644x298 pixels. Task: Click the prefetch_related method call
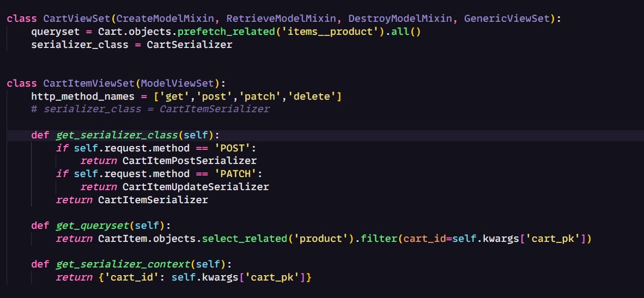(x=226, y=32)
